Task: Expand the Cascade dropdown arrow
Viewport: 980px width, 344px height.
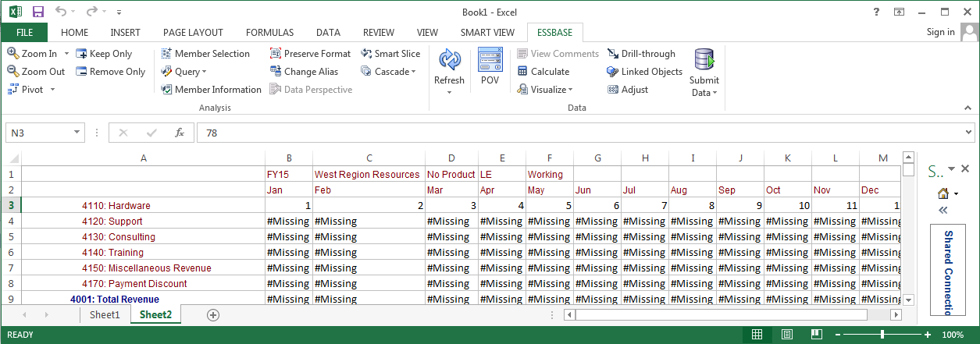Action: [414, 72]
